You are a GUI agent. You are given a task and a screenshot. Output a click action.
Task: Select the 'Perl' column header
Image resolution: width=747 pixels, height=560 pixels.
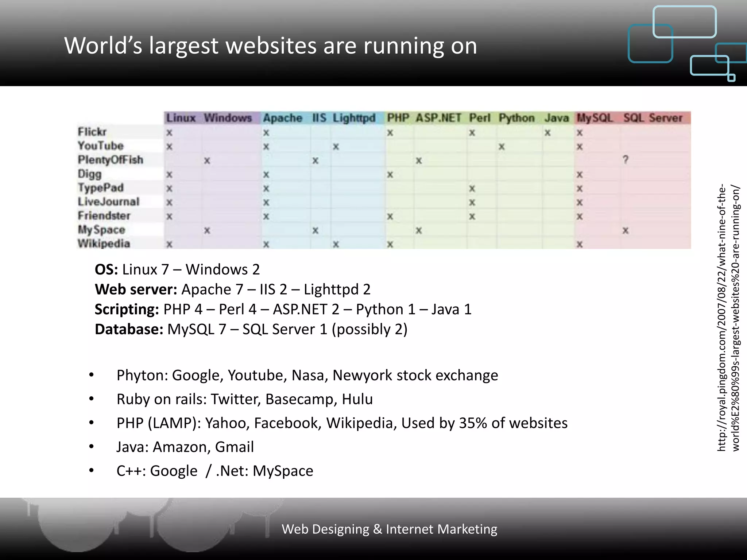point(480,118)
